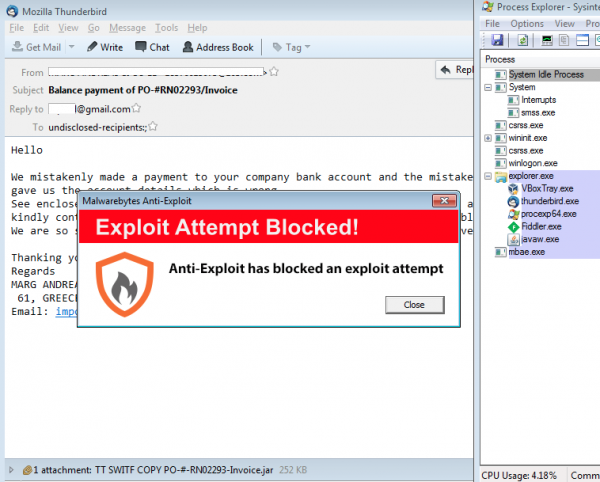Close the Malwarebytes Anti-Exploit dialog with the X
The image size is (600, 482).
click(x=444, y=200)
